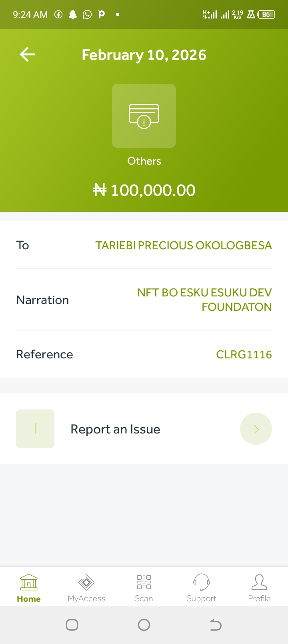Tap the back arrow icon
The height and width of the screenshot is (644, 288).
[27, 55]
